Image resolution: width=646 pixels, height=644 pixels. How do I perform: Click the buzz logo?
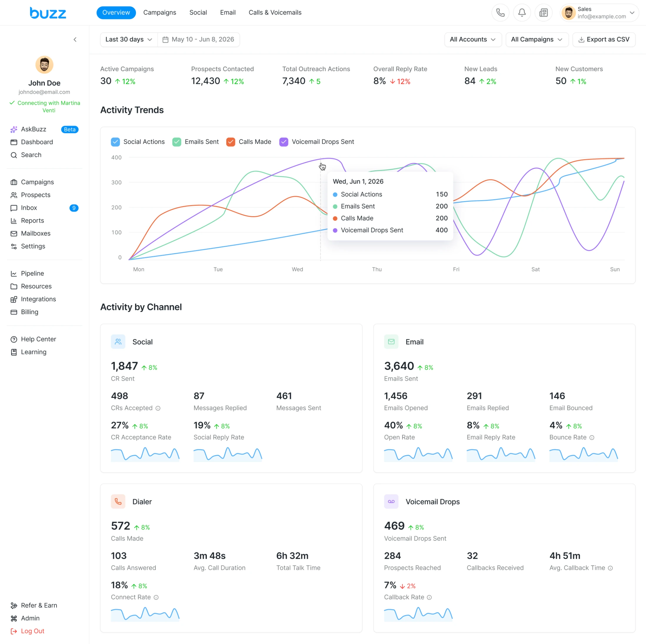tap(48, 13)
